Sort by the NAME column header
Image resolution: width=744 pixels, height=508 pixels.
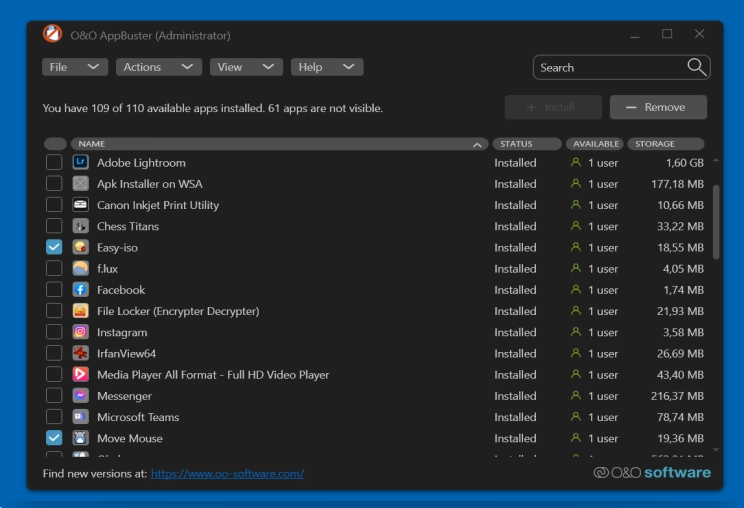279,144
